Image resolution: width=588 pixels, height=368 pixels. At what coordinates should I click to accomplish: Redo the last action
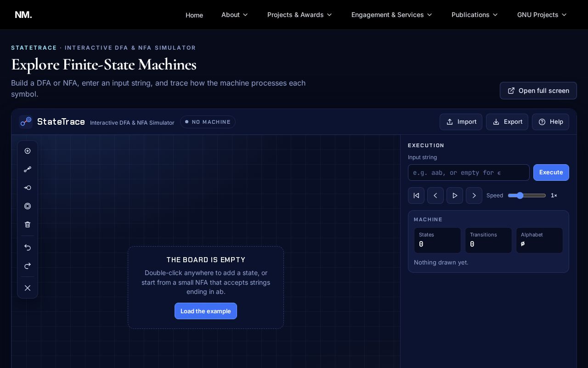coord(28,266)
